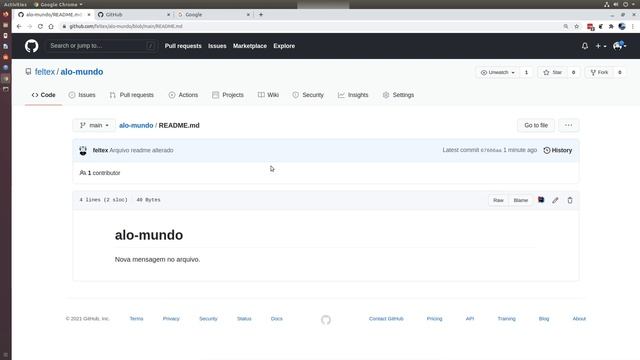Click the About footer link
Screen dimensions: 640x360
pyautogui.click(x=579, y=318)
